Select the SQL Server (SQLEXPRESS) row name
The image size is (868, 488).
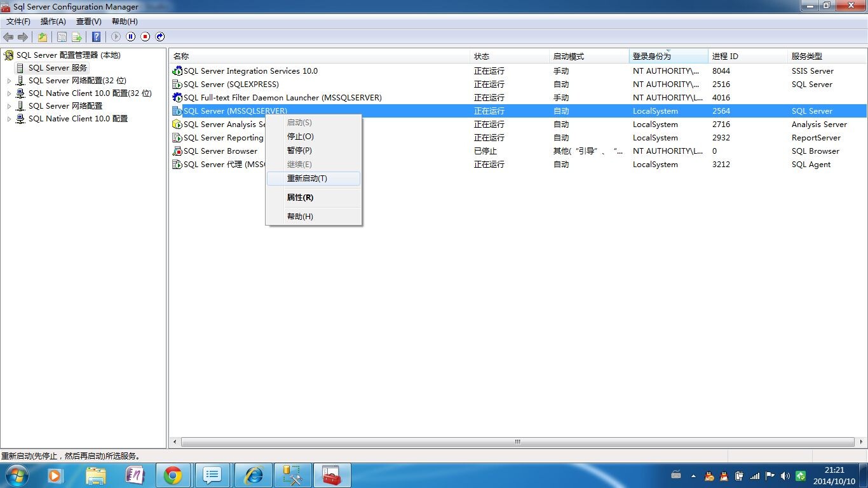[x=231, y=85]
